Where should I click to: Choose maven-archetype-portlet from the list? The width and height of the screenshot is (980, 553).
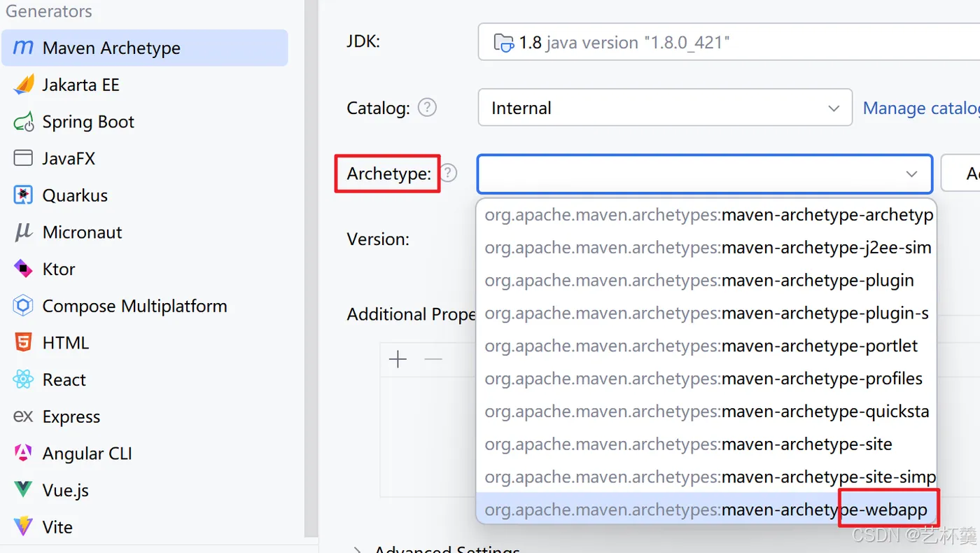(706, 346)
